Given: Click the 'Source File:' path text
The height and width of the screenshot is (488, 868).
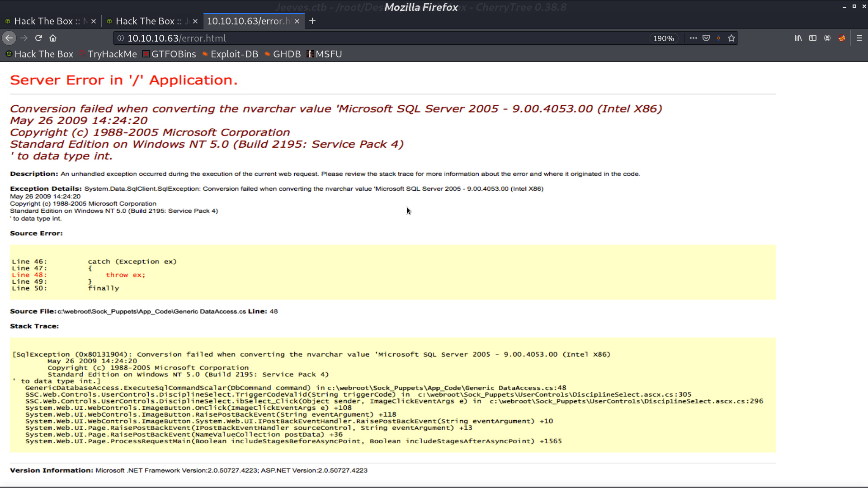Looking at the screenshot, I should point(151,311).
